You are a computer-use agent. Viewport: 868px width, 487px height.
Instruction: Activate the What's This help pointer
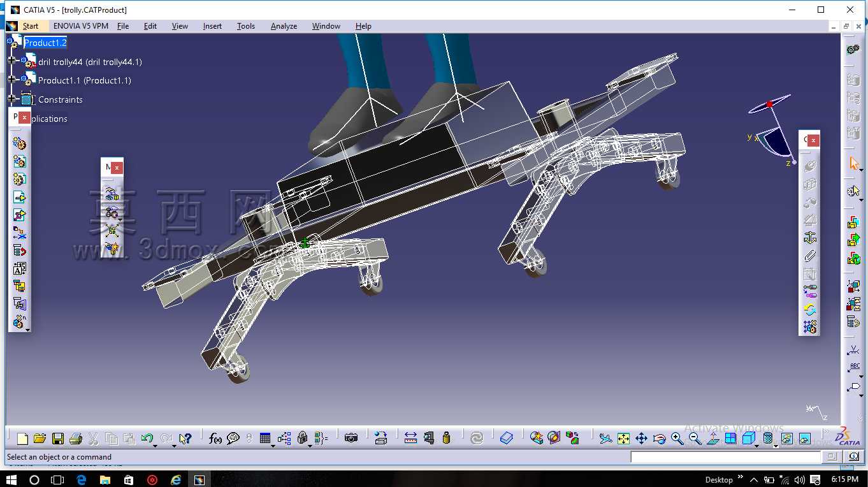(185, 439)
